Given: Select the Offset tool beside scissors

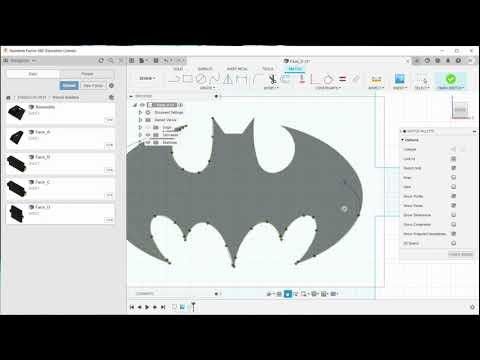Looking at the screenshot, I should point(285,79).
